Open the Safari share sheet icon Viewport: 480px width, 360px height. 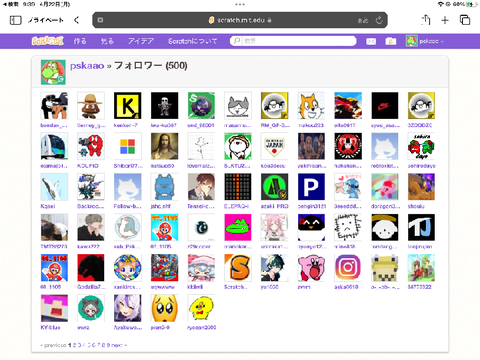pos(426,20)
